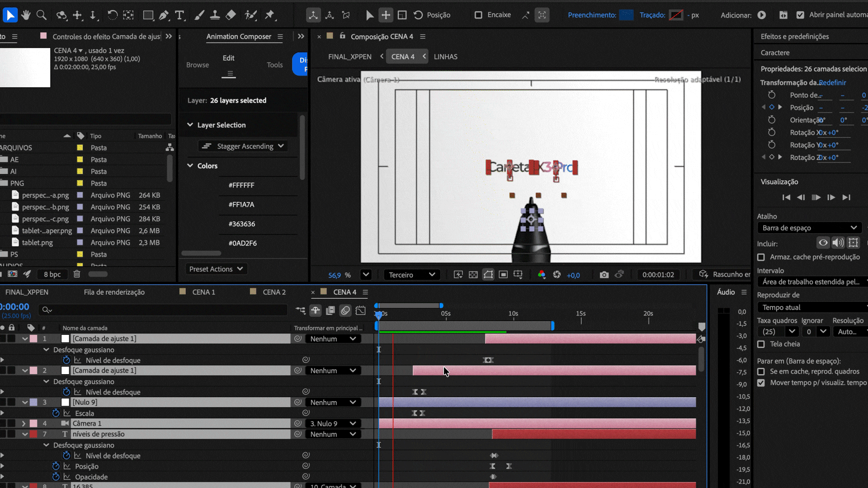
Task: Enable the Encaixe snapping checkbox
Action: tap(478, 15)
